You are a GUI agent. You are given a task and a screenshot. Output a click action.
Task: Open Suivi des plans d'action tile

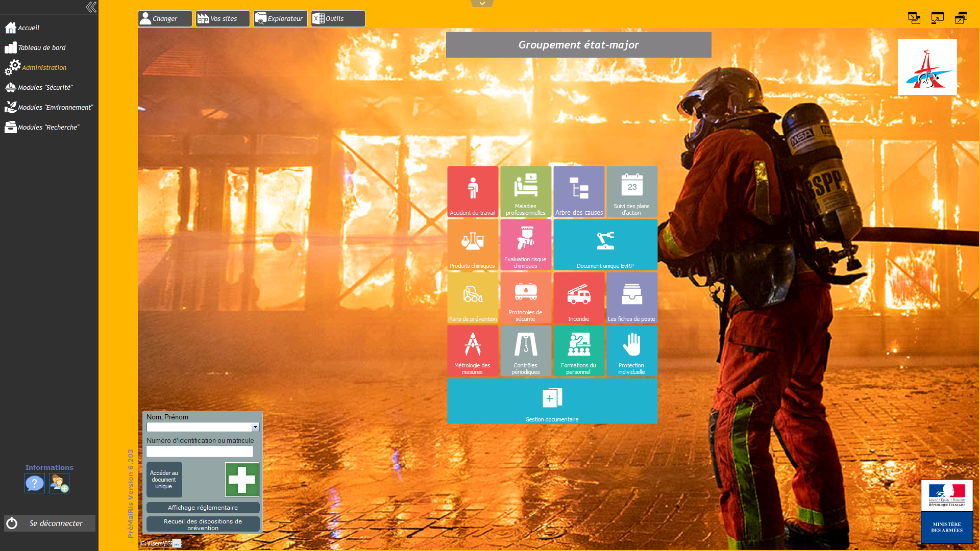(x=632, y=191)
